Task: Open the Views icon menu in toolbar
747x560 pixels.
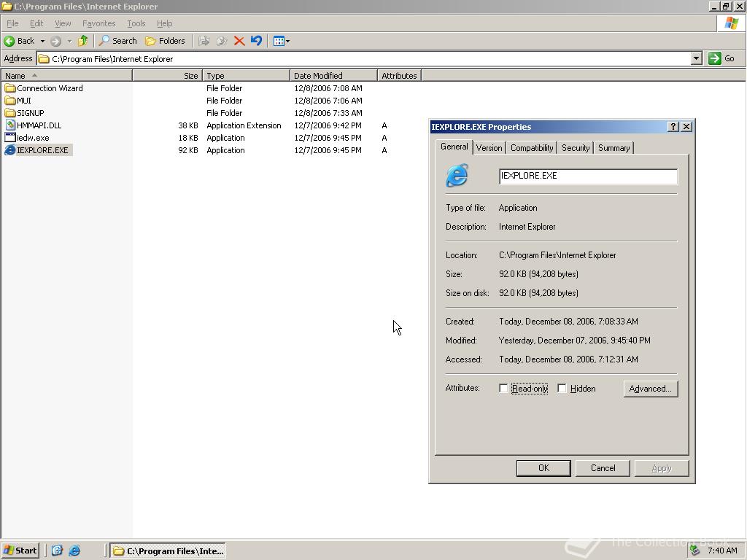Action: tap(281, 41)
